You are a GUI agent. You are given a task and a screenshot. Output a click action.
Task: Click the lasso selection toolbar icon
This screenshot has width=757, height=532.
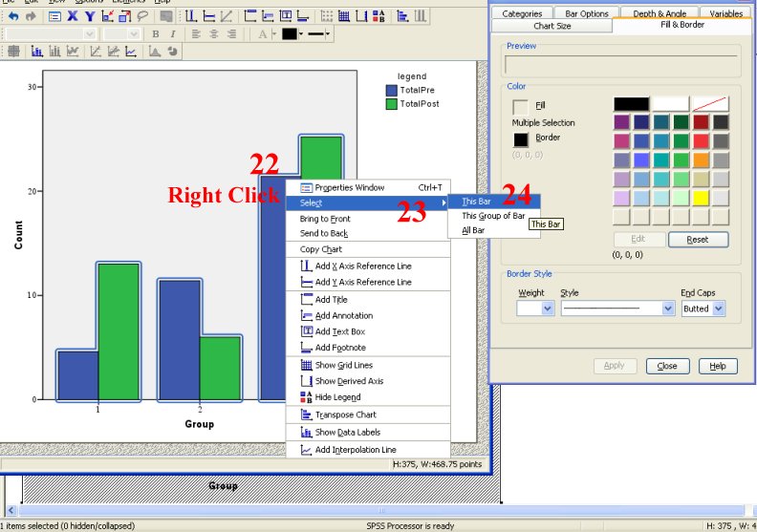pyautogui.click(x=141, y=16)
